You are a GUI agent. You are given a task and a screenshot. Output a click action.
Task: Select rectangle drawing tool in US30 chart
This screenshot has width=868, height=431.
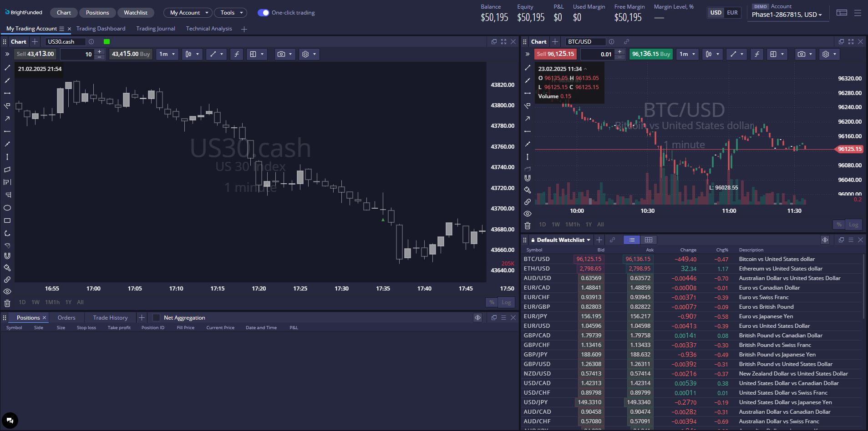pyautogui.click(x=7, y=221)
